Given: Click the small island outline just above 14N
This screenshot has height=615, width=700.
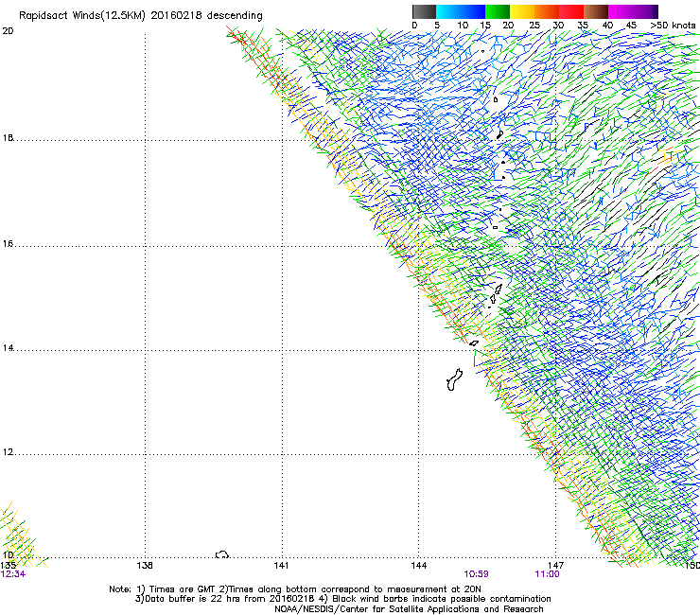Looking at the screenshot, I should point(474,343).
